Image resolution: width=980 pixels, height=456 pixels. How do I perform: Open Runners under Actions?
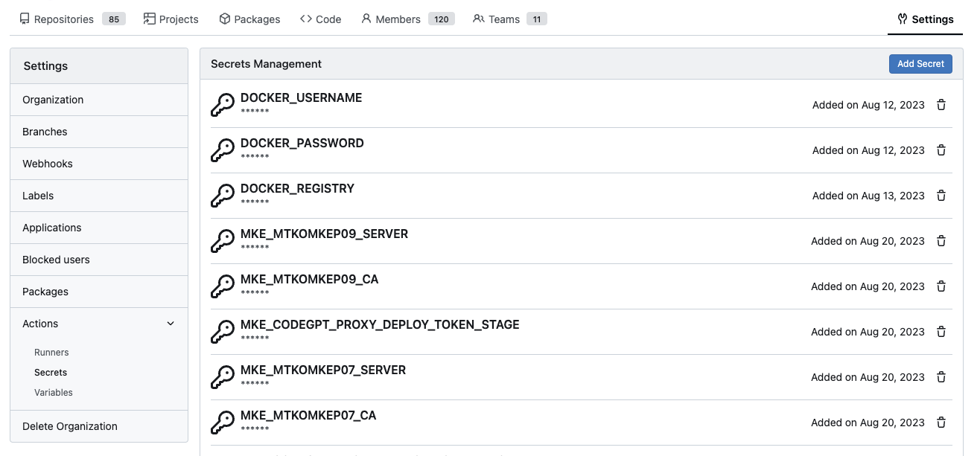point(51,353)
